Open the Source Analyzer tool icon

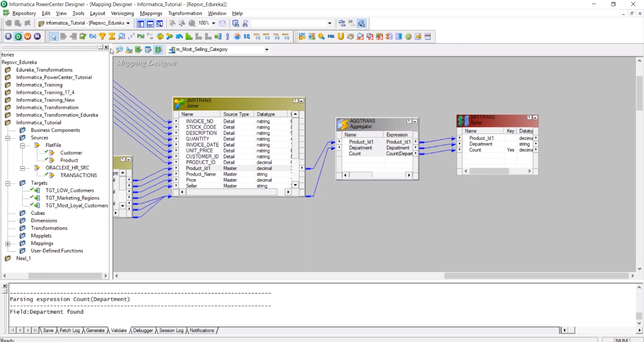pyautogui.click(x=120, y=49)
